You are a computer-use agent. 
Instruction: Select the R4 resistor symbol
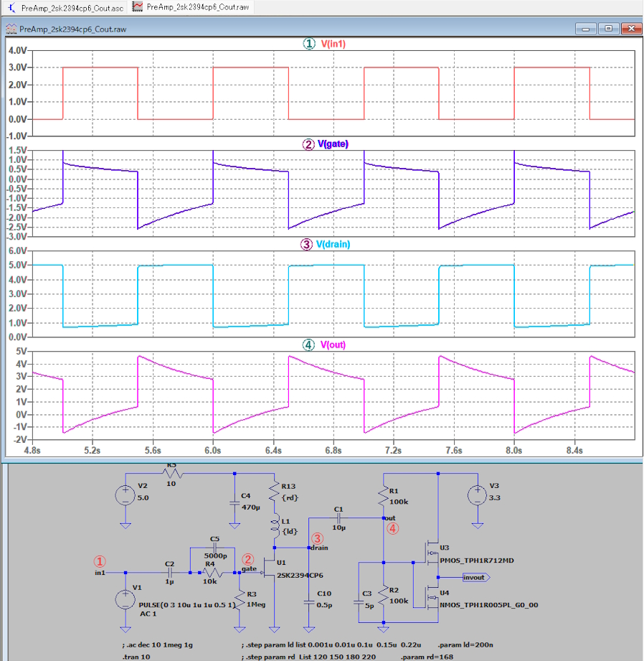point(212,573)
